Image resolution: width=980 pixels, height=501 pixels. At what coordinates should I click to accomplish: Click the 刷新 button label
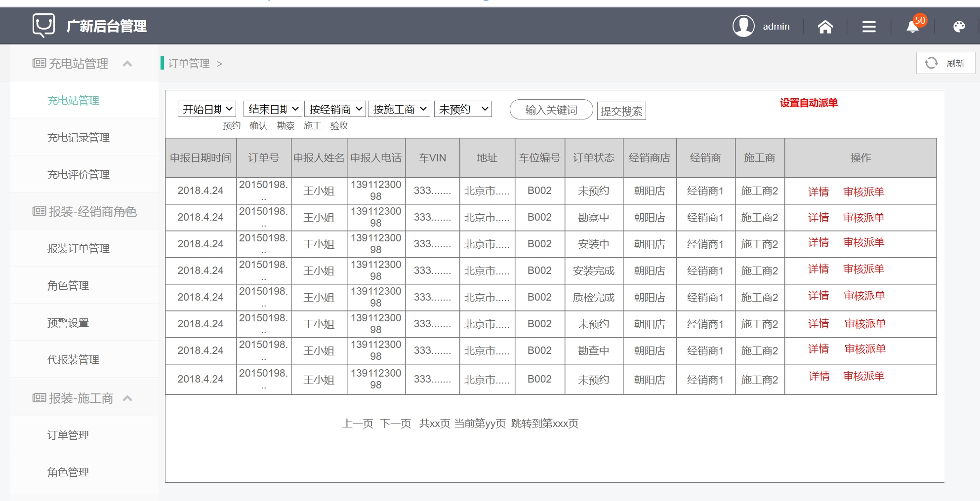point(955,63)
